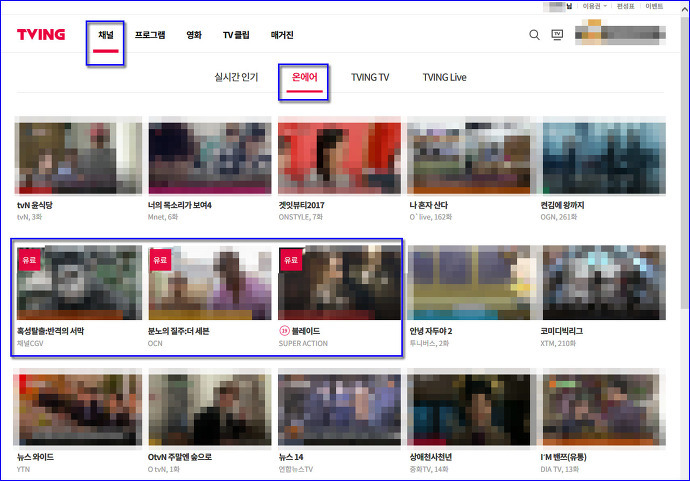Click the 코미디빅리그 title
The height and width of the screenshot is (481, 690).
pyautogui.click(x=562, y=331)
